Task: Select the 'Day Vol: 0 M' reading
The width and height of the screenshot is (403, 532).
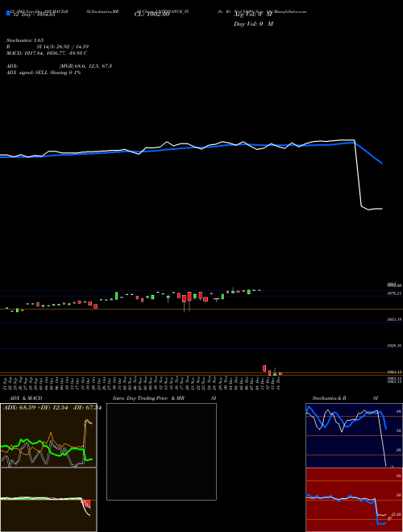Action: pos(253,23)
